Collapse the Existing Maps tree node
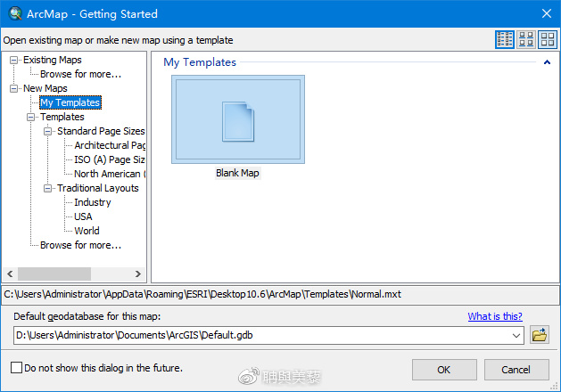Screen dimensions: 561x392 click(13, 60)
